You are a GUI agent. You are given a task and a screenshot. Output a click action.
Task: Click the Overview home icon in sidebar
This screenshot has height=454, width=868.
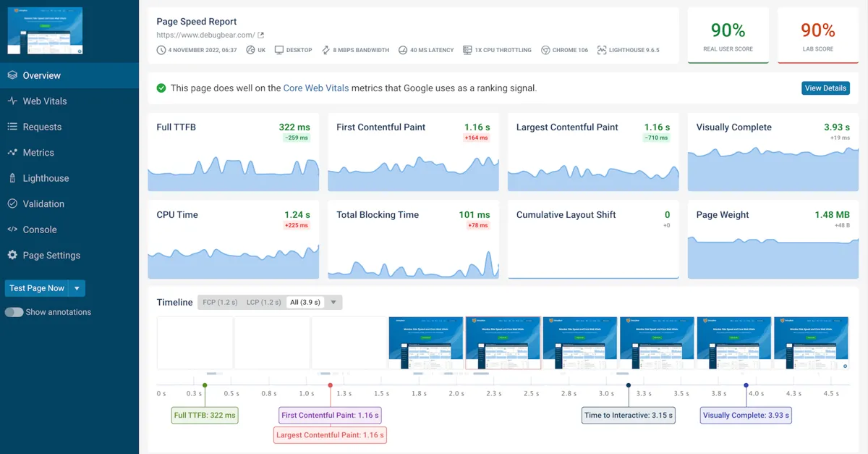12,75
